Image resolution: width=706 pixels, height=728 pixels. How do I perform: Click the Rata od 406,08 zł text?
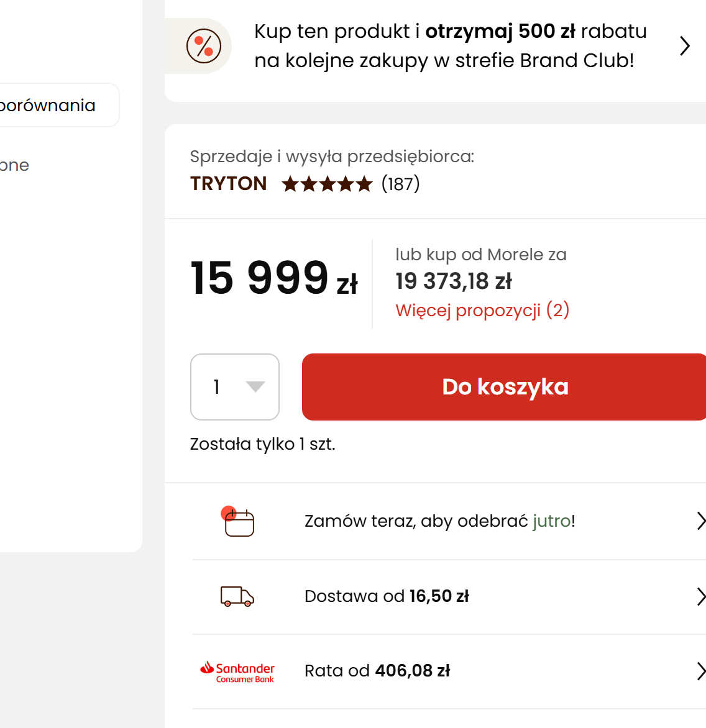tap(377, 671)
